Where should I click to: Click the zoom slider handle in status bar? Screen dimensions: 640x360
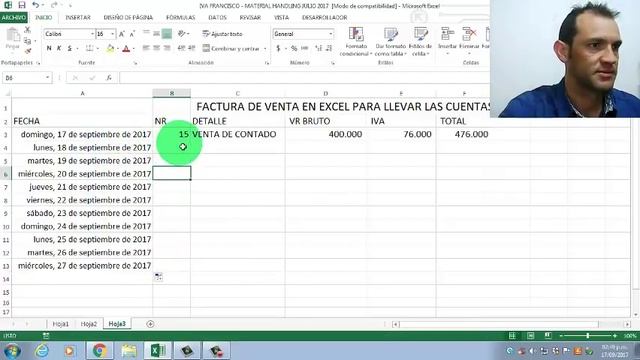tap(588, 336)
